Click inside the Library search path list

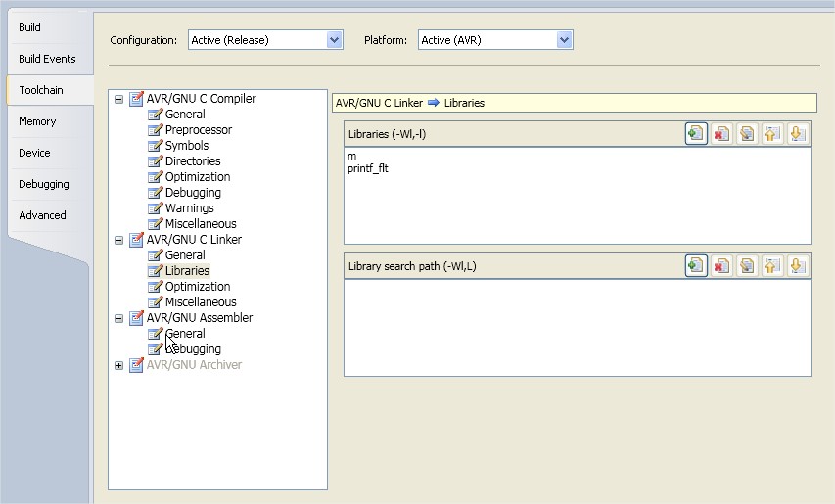578,327
